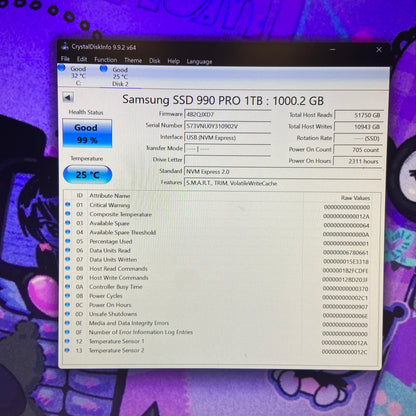The image size is (416, 416).
Task: Select the Percentage Used attribute name
Action: tap(111, 241)
